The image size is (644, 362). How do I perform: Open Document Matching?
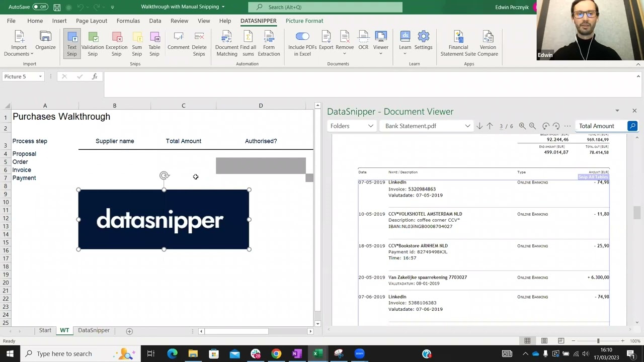pos(227,43)
